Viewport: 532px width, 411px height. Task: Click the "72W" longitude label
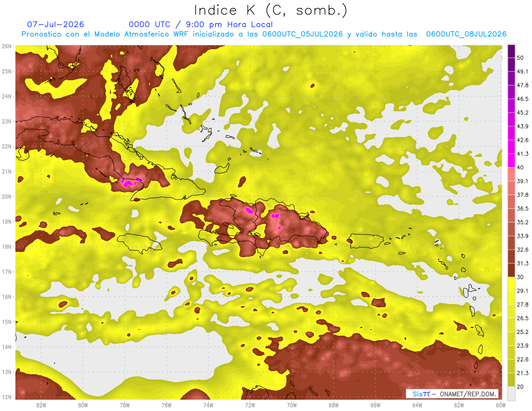[x=250, y=405]
